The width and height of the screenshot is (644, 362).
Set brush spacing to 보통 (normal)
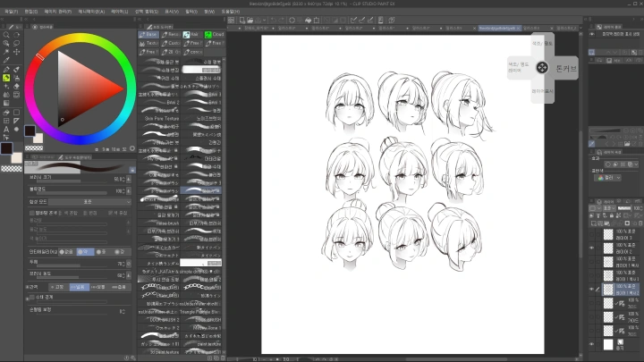pos(97,287)
